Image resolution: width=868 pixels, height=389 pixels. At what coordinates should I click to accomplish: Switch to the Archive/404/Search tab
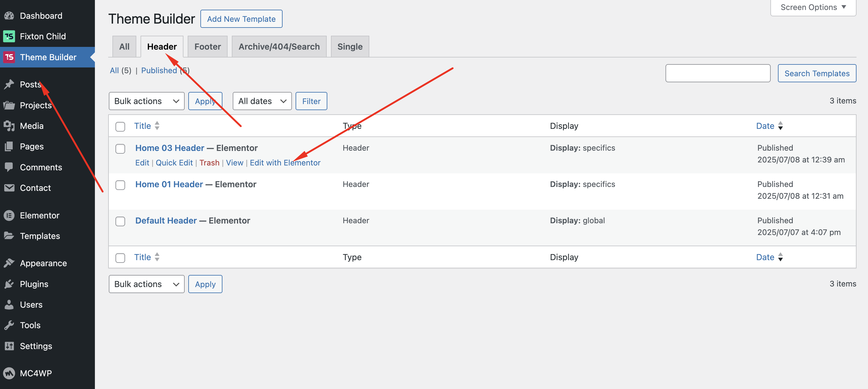tap(279, 47)
